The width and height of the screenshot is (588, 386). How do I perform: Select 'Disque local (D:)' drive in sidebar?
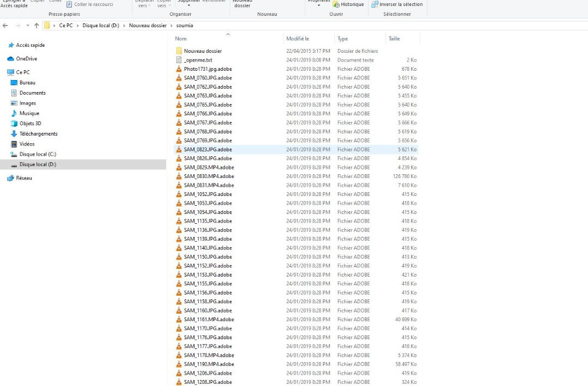38,164
